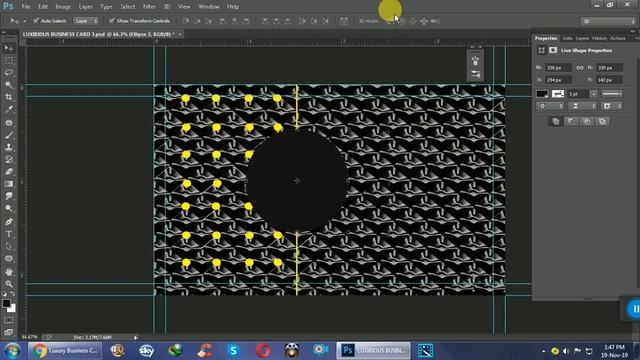This screenshot has width=640, height=360.
Task: Click the Combine Shapes path operation icon
Action: pos(556,121)
